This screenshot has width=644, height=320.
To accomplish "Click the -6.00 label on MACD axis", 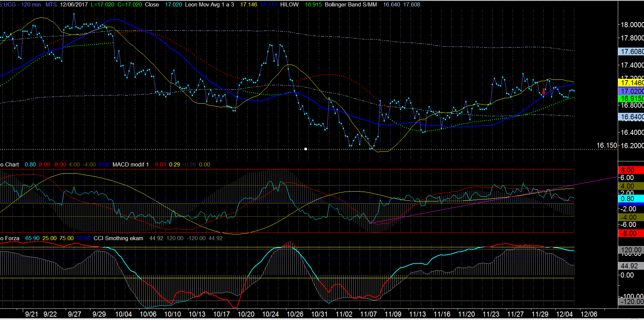I will (x=628, y=225).
